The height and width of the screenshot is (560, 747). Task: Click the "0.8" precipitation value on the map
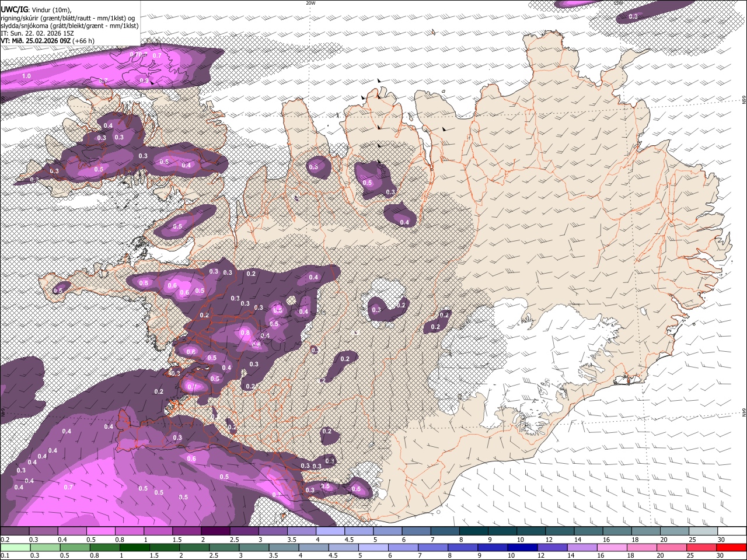point(245,333)
